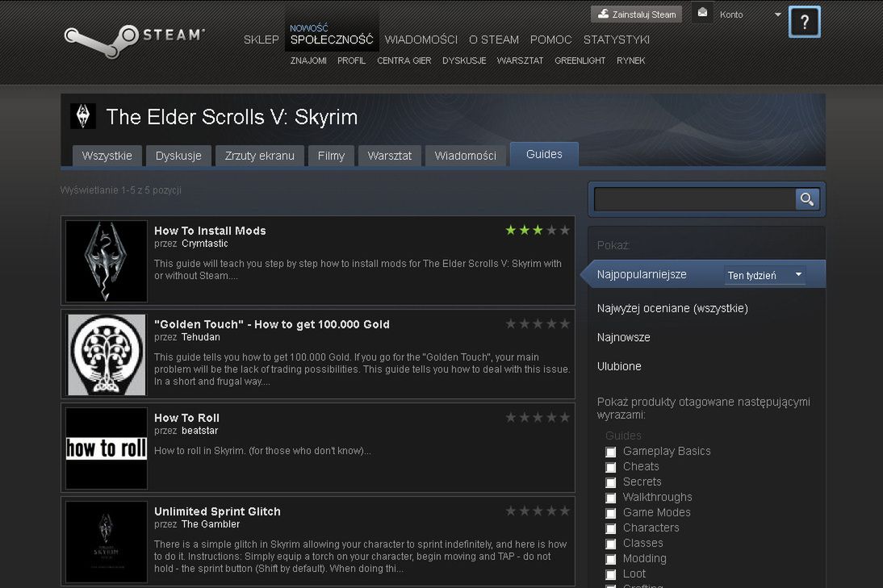Image resolution: width=883 pixels, height=588 pixels.
Task: Click the Steam logo
Action: click(x=134, y=40)
